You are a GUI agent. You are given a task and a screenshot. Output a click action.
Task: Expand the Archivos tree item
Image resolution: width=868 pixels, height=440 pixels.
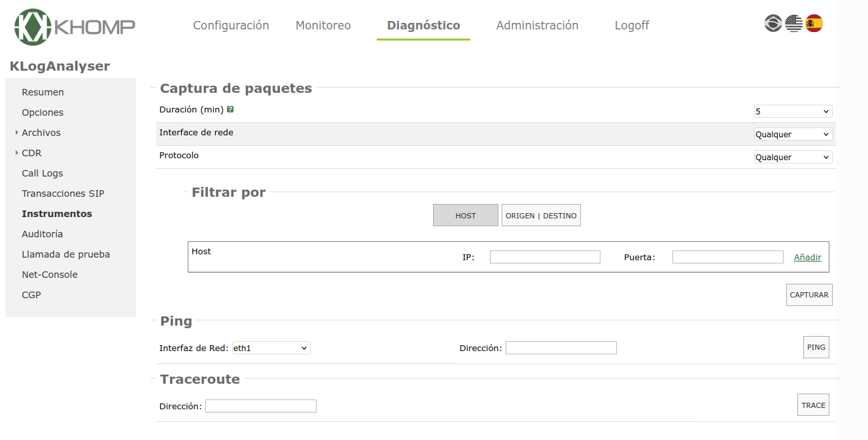coord(17,133)
